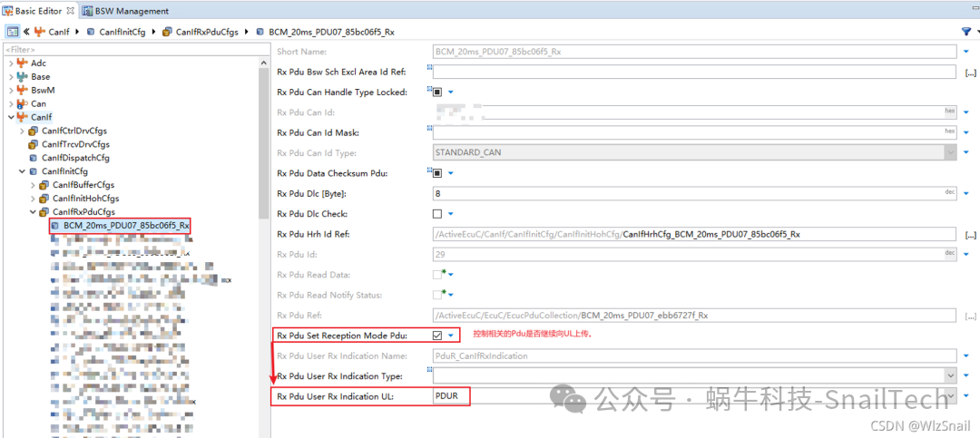This screenshot has width=980, height=438.
Task: Click the CanIfBufferCfgs container icon
Action: coord(44,185)
